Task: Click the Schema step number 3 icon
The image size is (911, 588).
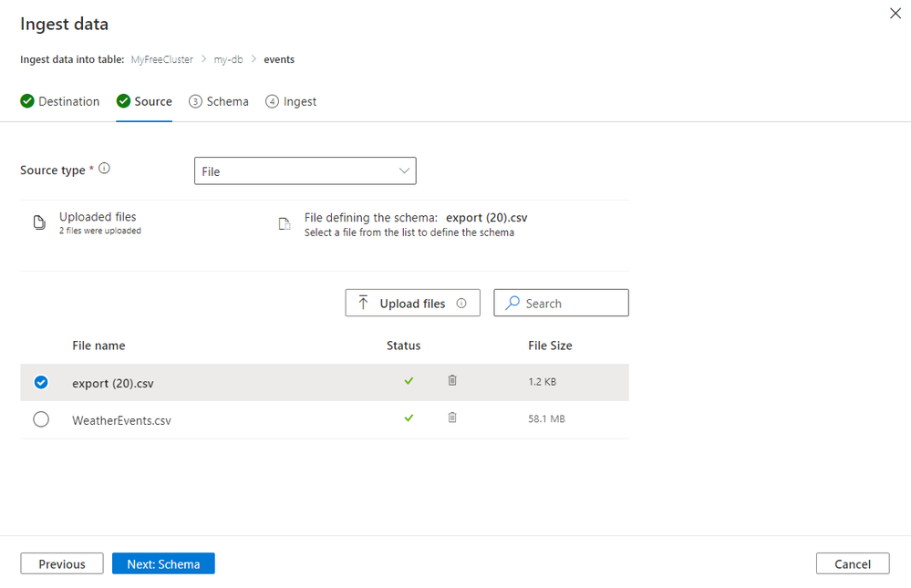Action: [x=195, y=102]
